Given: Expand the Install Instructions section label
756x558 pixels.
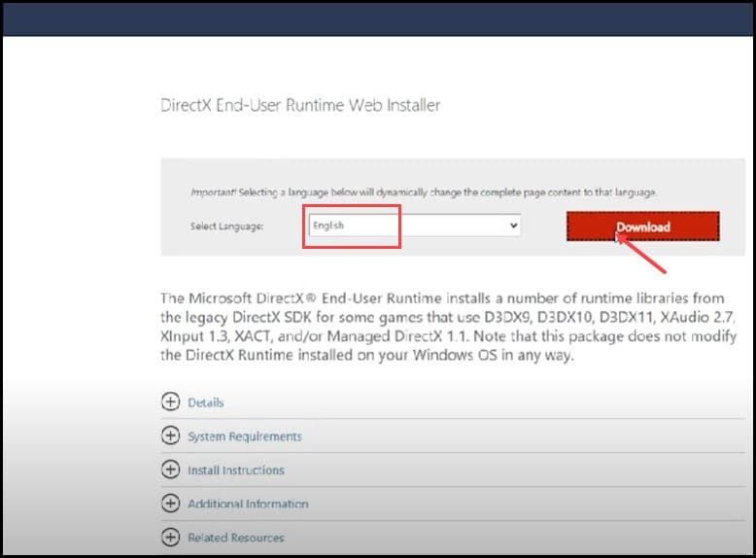Looking at the screenshot, I should coord(236,471).
